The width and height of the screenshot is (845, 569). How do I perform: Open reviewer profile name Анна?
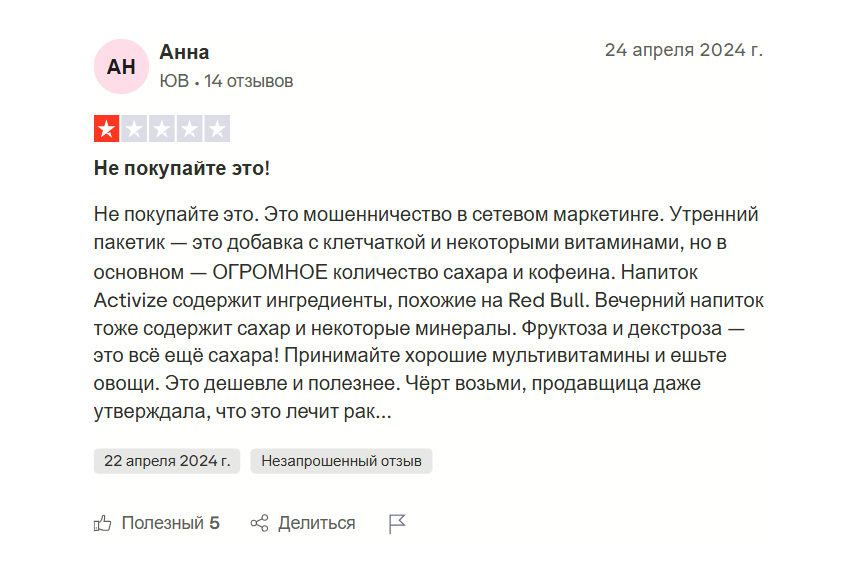tap(184, 52)
